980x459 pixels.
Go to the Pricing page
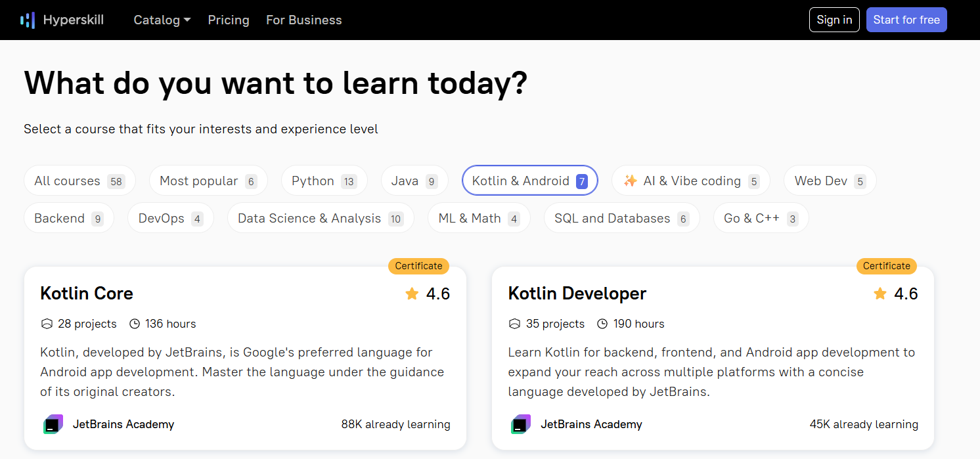[x=229, y=20]
